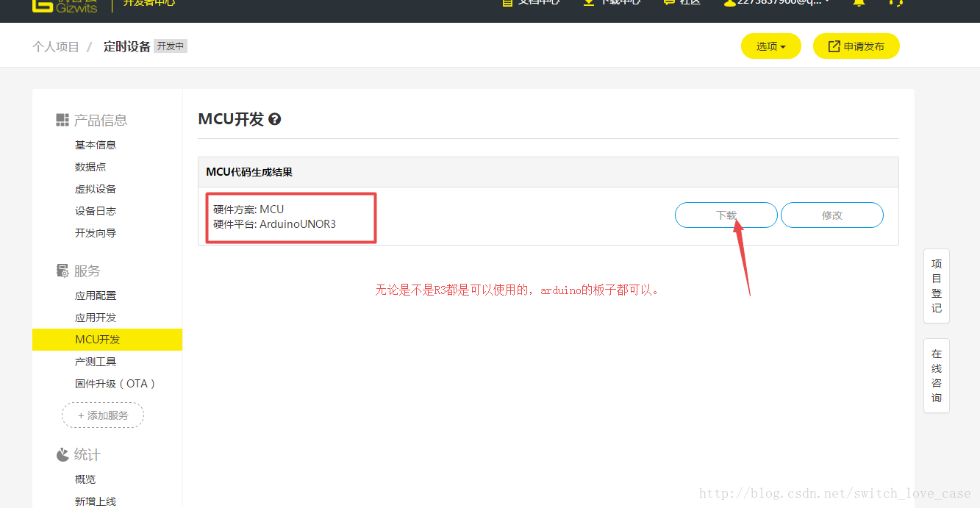
Task: Open 概览 under 统计
Action: pos(85,479)
